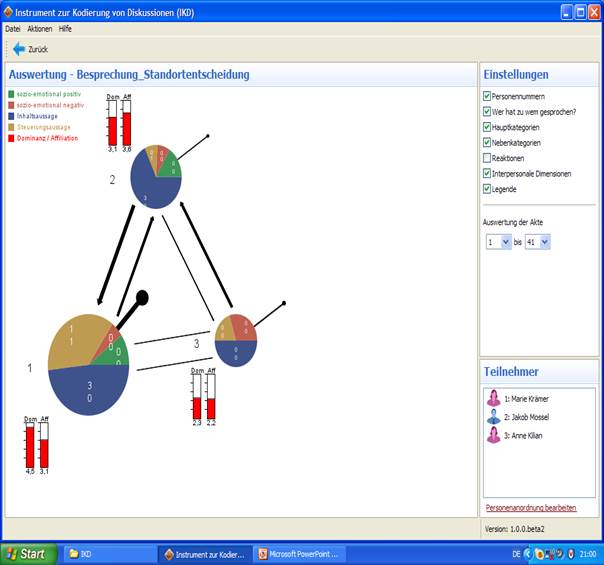
Task: Disable the Interpersonale Dimensionen checkbox
Action: tap(487, 173)
